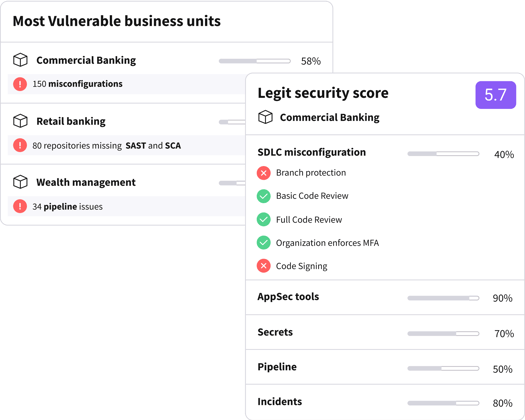Open the 150 misconfigurations alert row
525x420 pixels.
pos(127,84)
